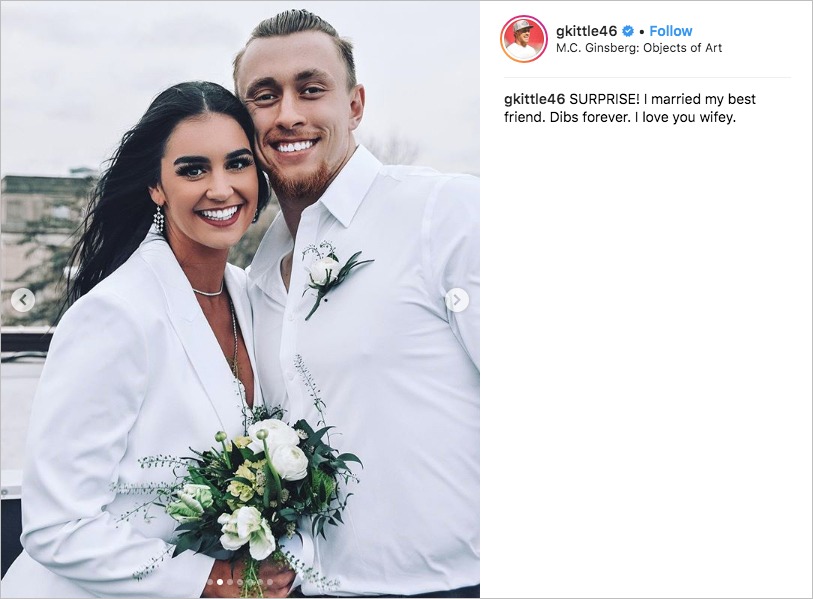The image size is (813, 599).
Task: Jump to third carousel dot indicator
Action: coord(230,582)
